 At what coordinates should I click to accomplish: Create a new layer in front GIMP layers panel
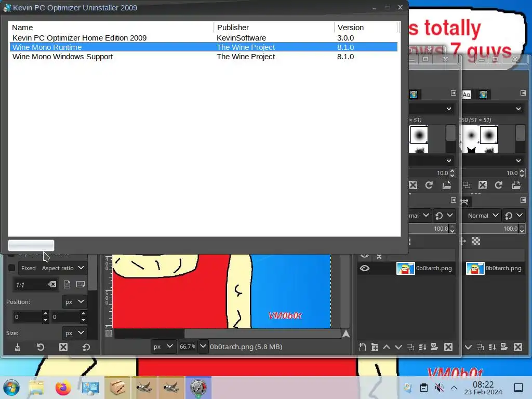click(362, 347)
